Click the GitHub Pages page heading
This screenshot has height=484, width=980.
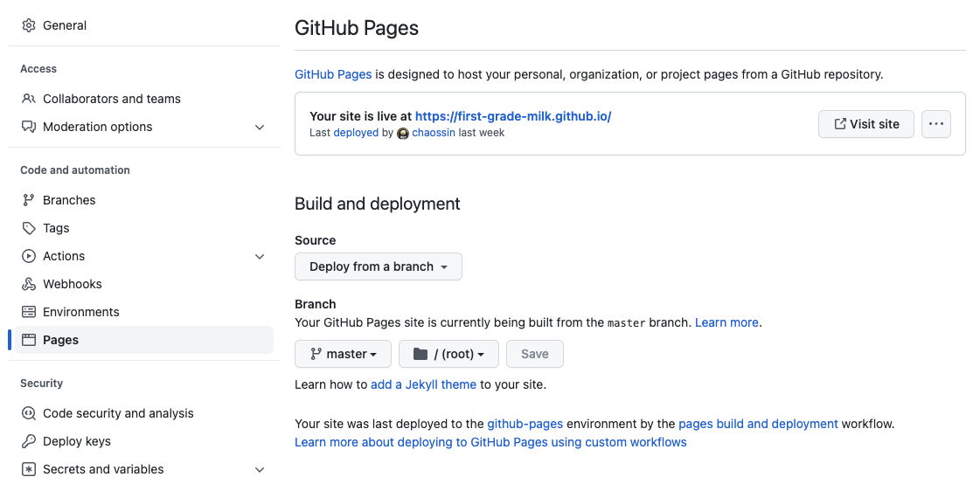point(357,28)
